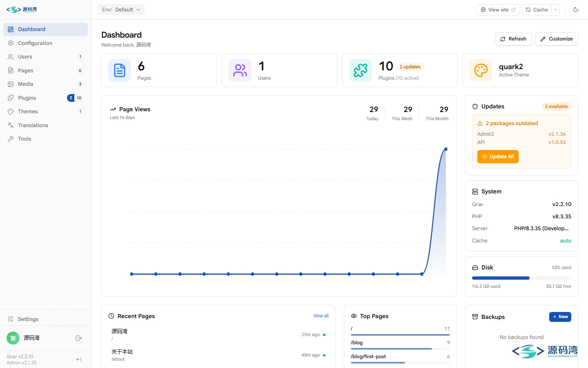Select Media sidebar entry

point(45,84)
